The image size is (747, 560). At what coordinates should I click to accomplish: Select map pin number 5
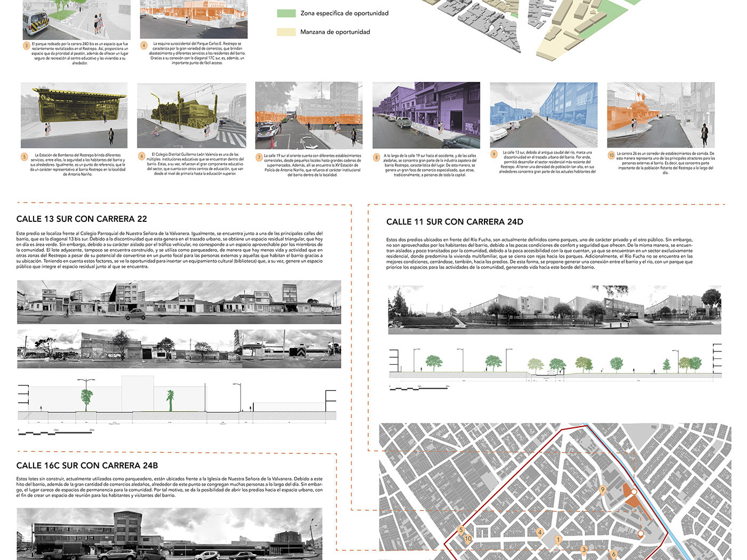(x=462, y=530)
